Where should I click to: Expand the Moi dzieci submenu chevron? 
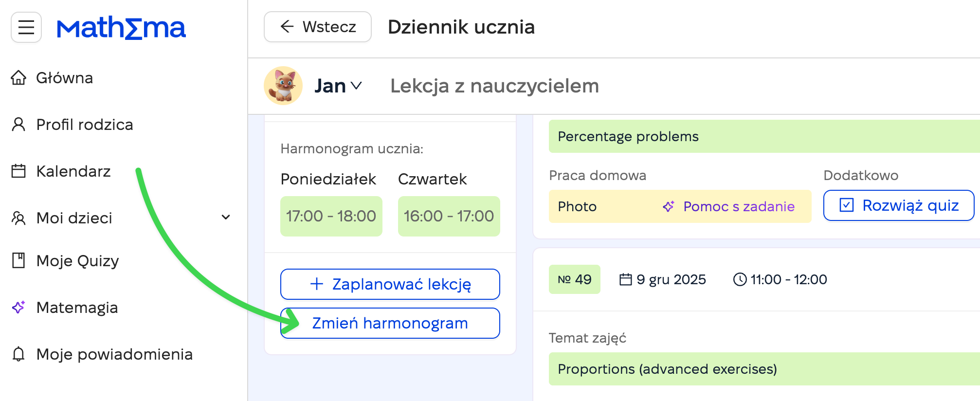point(226,218)
